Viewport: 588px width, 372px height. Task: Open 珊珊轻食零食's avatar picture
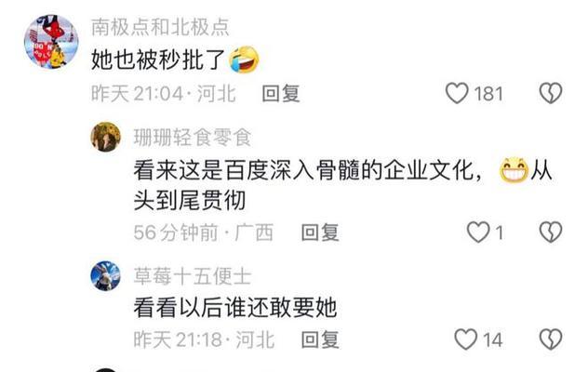pyautogui.click(x=106, y=137)
